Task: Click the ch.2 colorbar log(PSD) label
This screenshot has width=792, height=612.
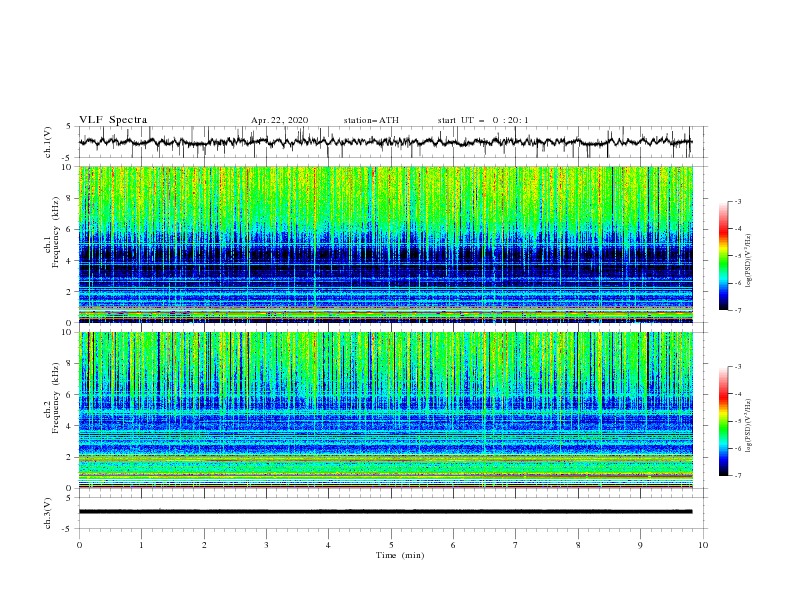Action: pos(748,426)
